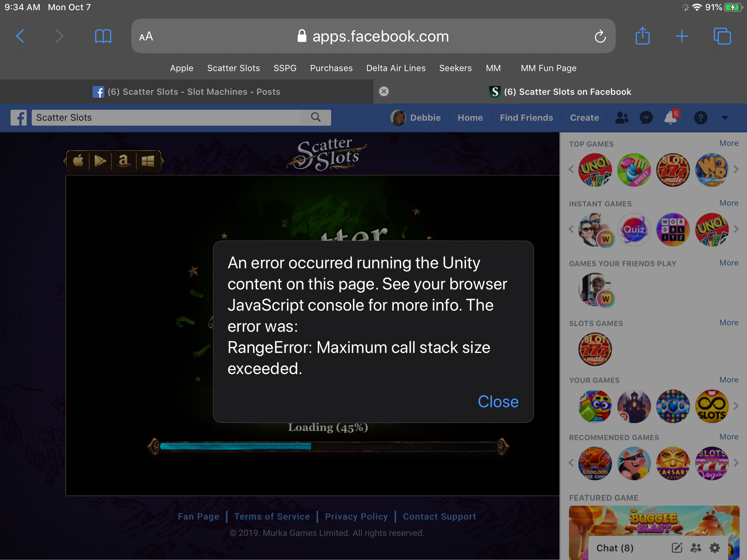Image resolution: width=747 pixels, height=560 pixels.
Task: Close the Unity error dialog
Action: click(498, 402)
